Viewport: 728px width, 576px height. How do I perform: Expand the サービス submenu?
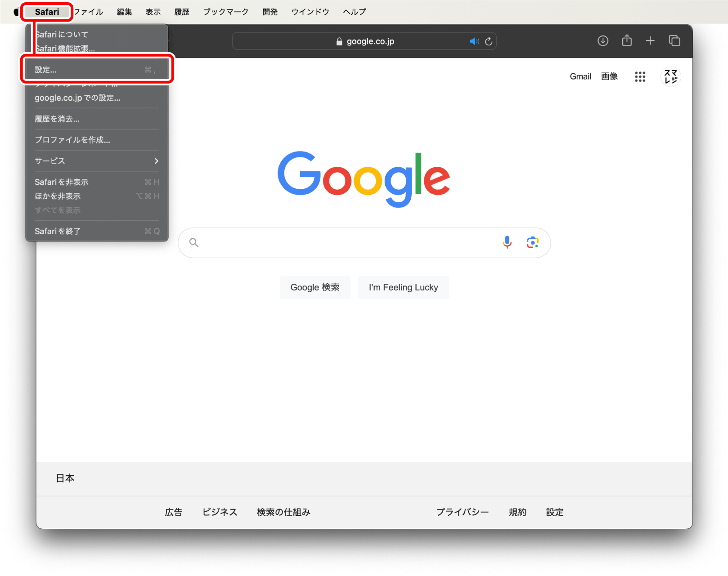[x=49, y=161]
